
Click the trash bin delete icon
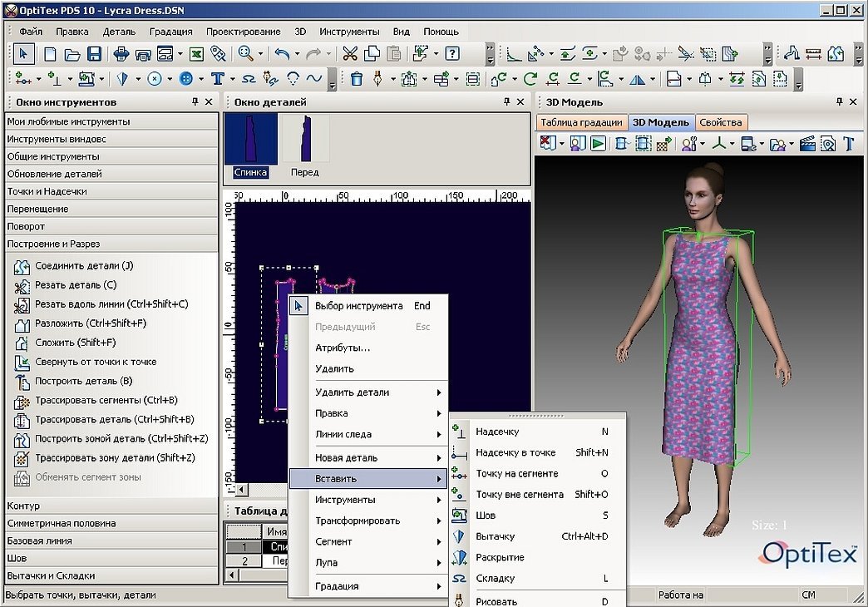click(x=357, y=79)
